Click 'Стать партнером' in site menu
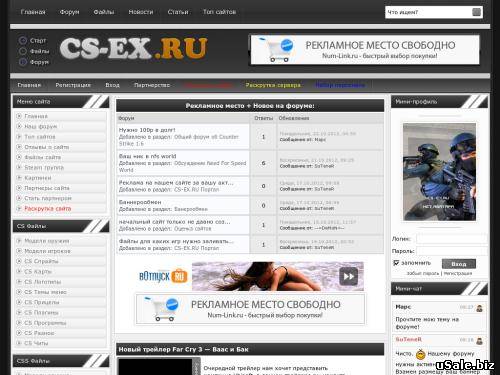The image size is (500, 375). point(48,198)
